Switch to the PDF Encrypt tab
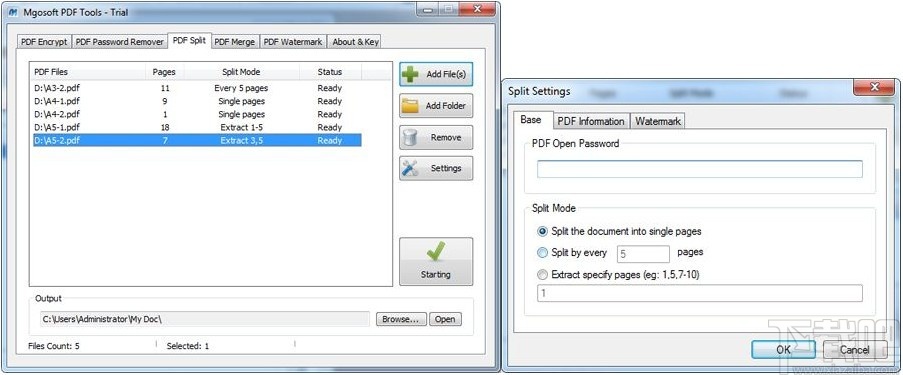The height and width of the screenshot is (375, 903). pyautogui.click(x=44, y=41)
